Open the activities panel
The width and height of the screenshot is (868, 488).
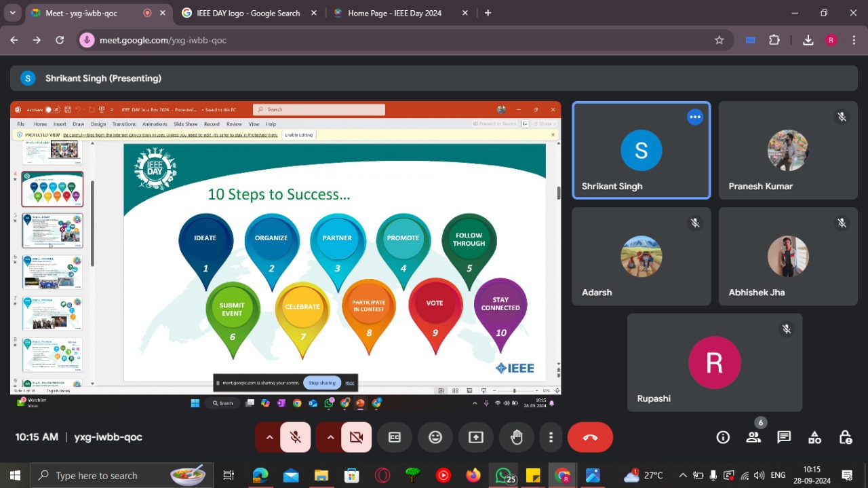[814, 437]
